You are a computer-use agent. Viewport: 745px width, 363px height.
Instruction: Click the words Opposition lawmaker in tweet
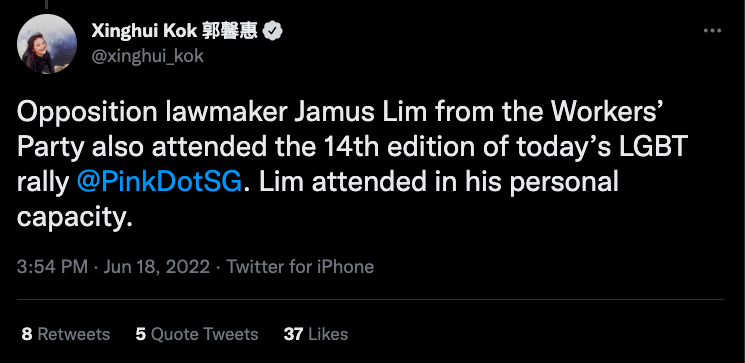click(x=152, y=113)
